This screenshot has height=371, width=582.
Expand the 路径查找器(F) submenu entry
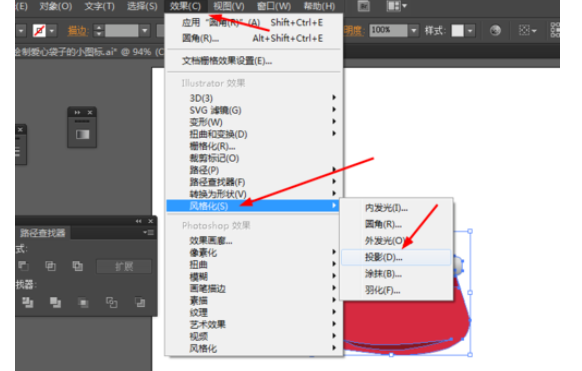click(253, 182)
